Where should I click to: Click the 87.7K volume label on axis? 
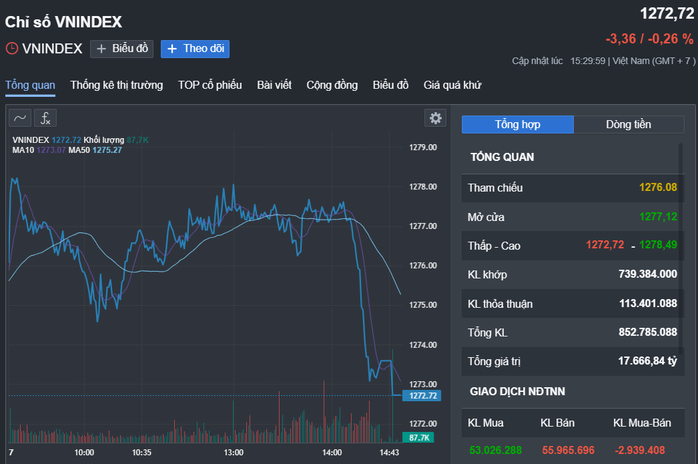coord(418,438)
